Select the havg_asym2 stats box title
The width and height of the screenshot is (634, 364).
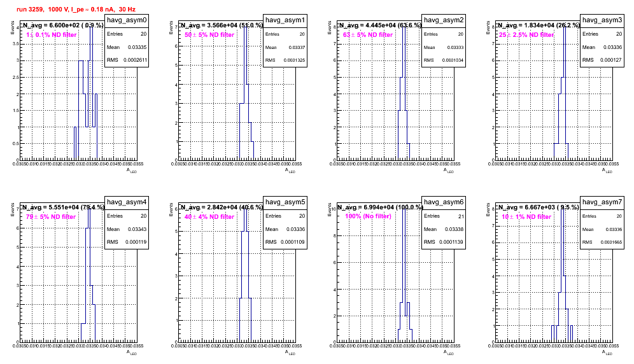tap(444, 20)
